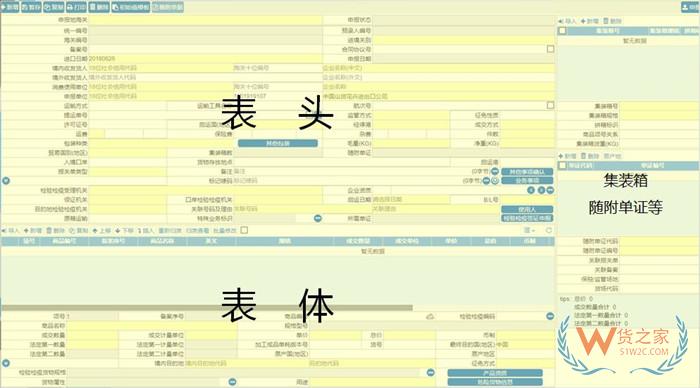Click the 其他事项确认 button
Viewport: 700px width, 388px height.
tap(527, 171)
